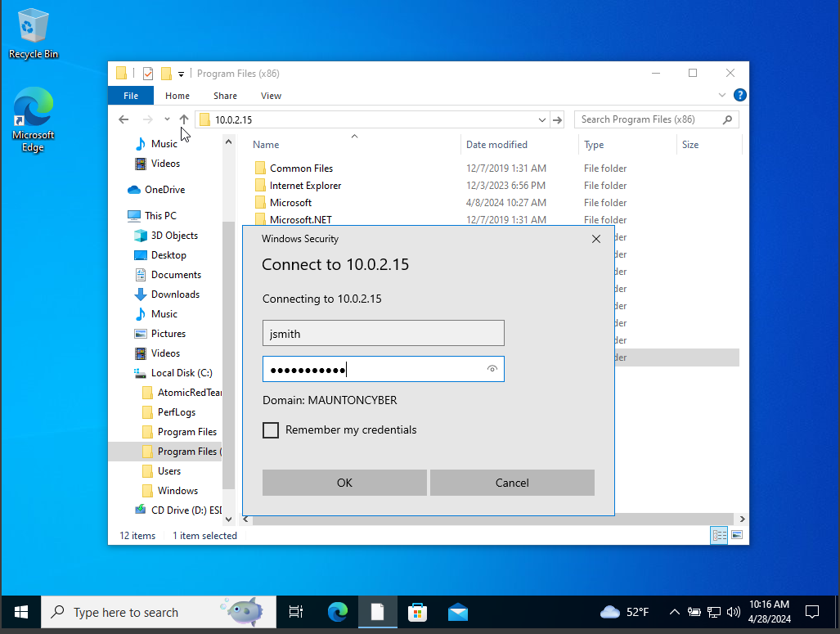Image resolution: width=840 pixels, height=634 pixels.
Task: Open Microsoft Edge from the taskbar
Action: click(338, 612)
